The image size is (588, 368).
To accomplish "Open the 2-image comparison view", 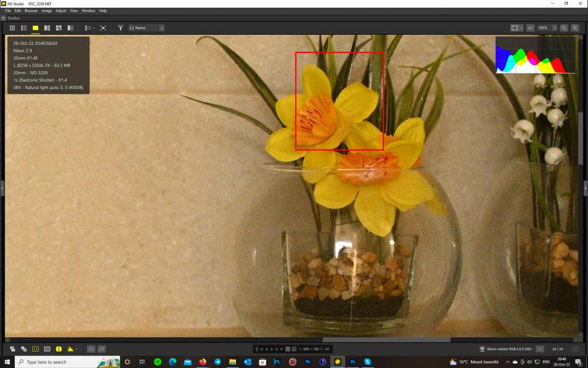I will coord(47,28).
